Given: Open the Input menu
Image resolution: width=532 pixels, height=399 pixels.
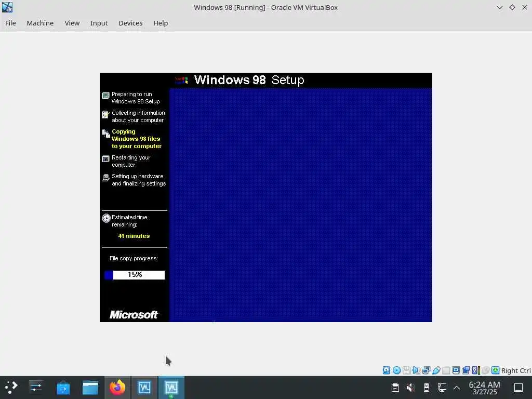Looking at the screenshot, I should tap(99, 23).
